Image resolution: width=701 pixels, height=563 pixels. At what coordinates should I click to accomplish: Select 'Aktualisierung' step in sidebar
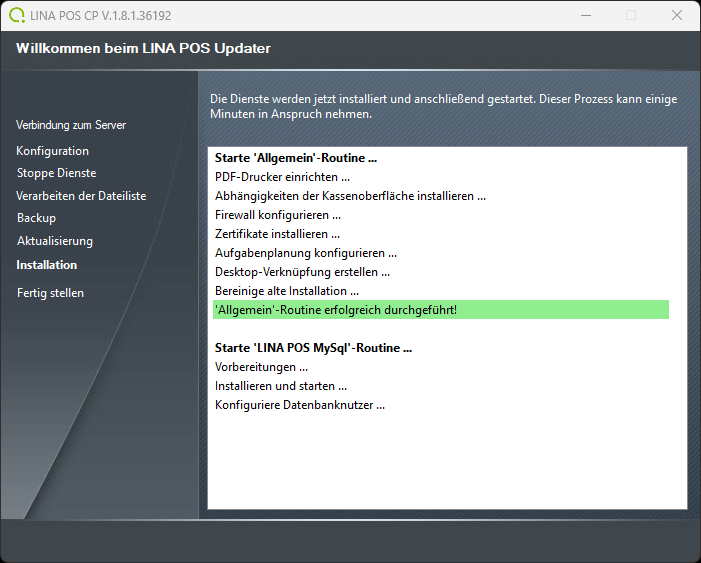tap(55, 241)
